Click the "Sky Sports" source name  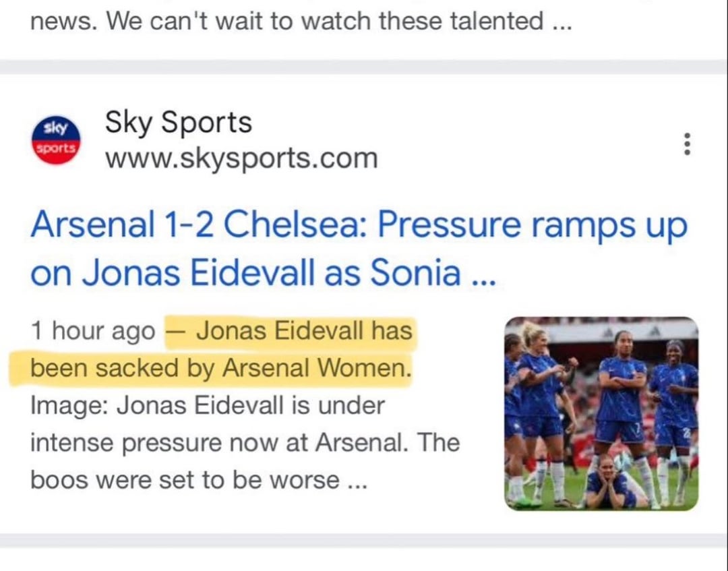tap(178, 123)
